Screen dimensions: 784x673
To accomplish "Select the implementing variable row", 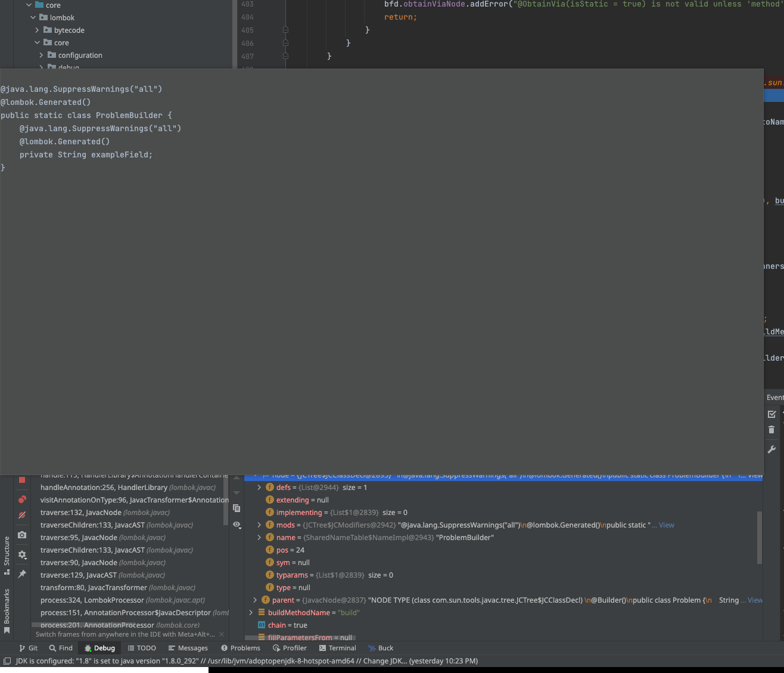I will [x=337, y=513].
